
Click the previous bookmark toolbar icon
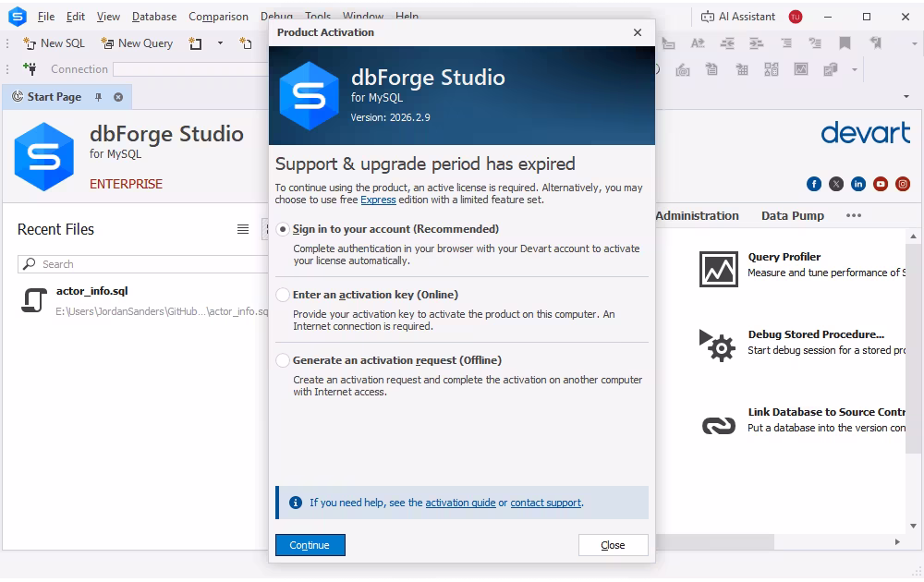pyautogui.click(x=876, y=43)
